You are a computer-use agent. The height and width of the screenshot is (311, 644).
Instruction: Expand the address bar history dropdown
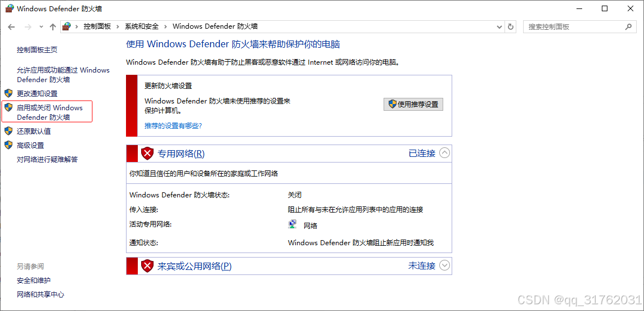(499, 26)
